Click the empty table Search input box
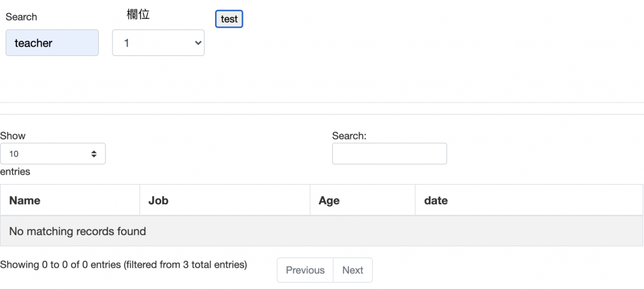Viewport: 644px width, 289px height. coord(389,153)
